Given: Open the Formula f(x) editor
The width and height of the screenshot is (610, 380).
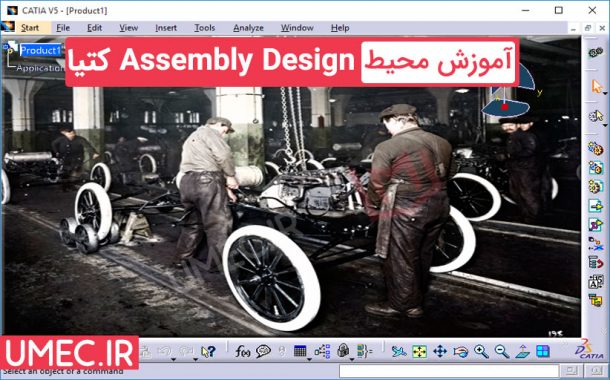Looking at the screenshot, I should 243,352.
